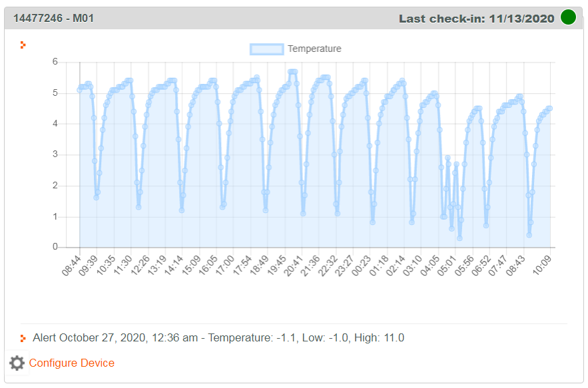Select the lowest data point near 05:01
Viewport: 588px width, 388px height.
click(x=459, y=238)
